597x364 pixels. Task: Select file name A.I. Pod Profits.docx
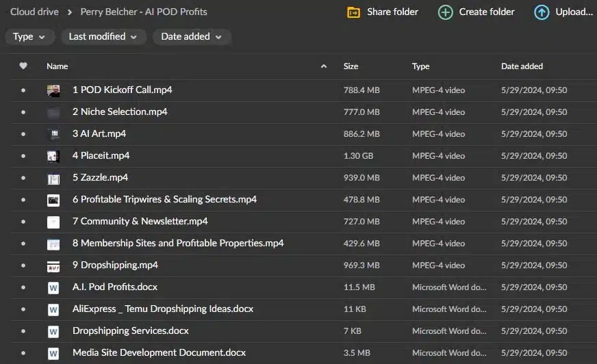(115, 287)
